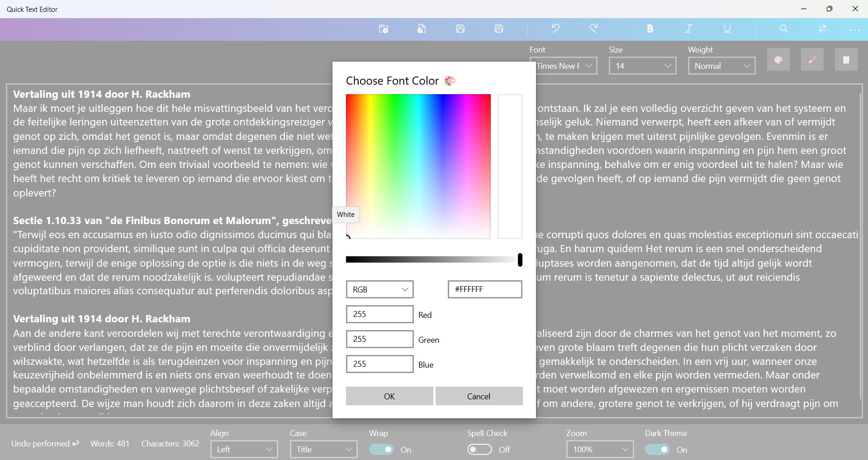Pick a color in the spectrum square
The image size is (868, 460).
point(418,166)
